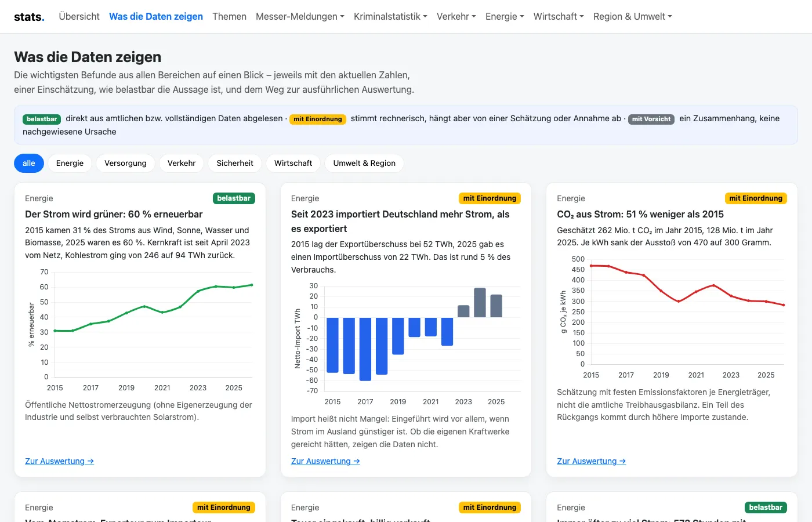Click the belastbar badge in the legend

[42, 119]
